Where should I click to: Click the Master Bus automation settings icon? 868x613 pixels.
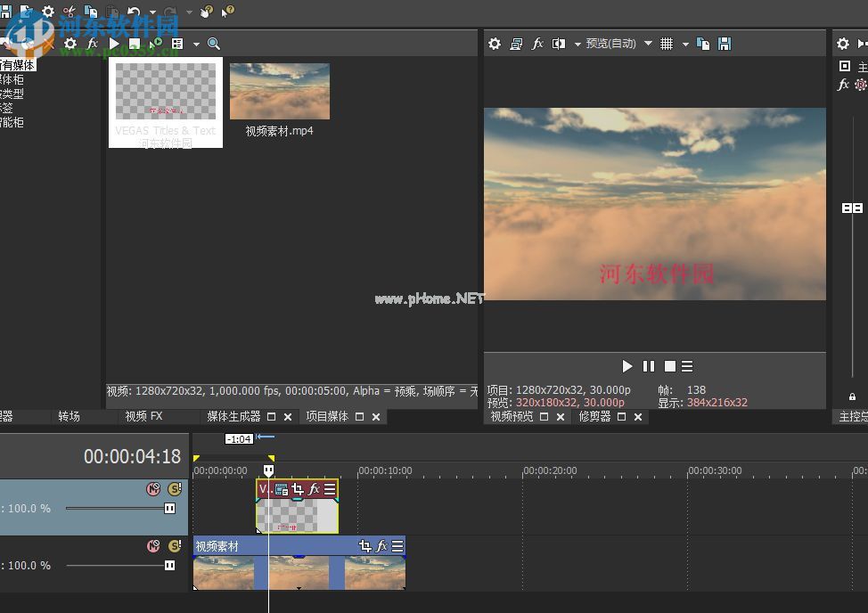click(861, 85)
